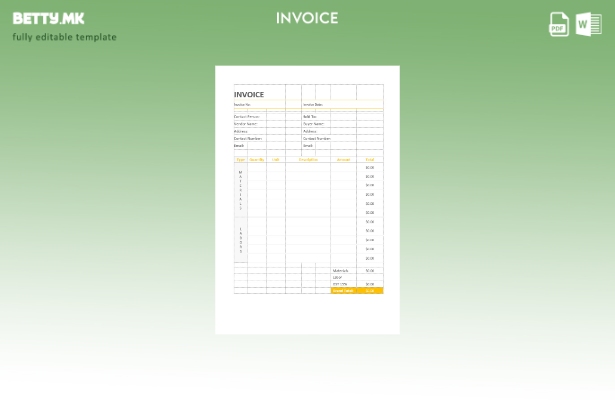This screenshot has width=615, height=400.
Task: Click the Word document format icon
Action: (588, 24)
